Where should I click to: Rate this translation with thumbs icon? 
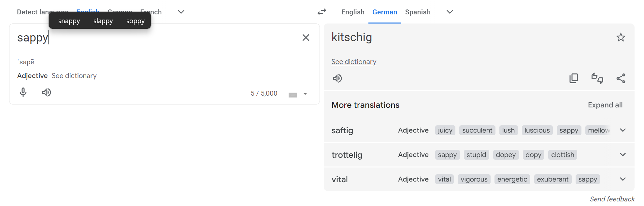(597, 78)
